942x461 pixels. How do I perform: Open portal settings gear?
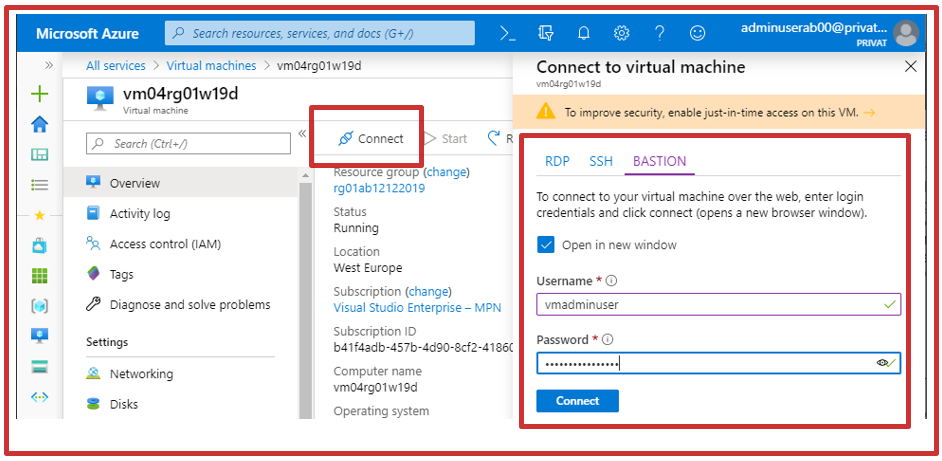coord(621,34)
